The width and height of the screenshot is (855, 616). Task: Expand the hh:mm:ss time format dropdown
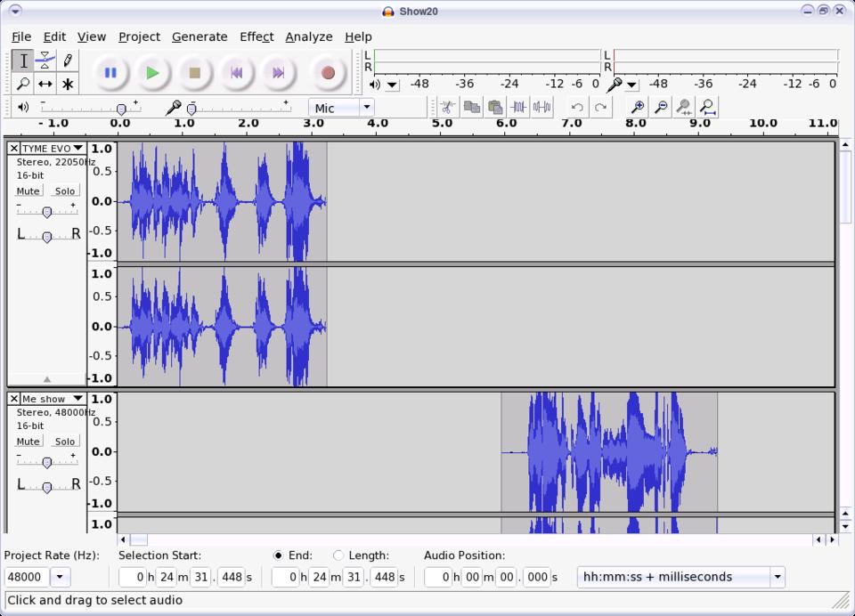point(777,577)
